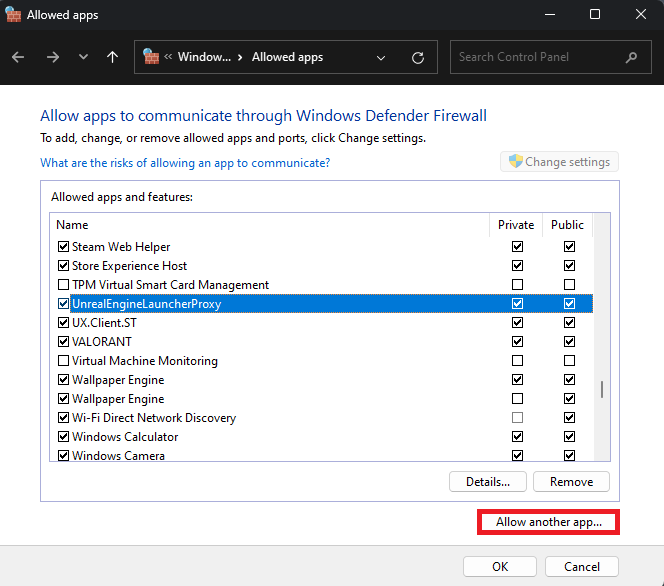Confirm with the OK button
The width and height of the screenshot is (664, 586).
pyautogui.click(x=500, y=567)
